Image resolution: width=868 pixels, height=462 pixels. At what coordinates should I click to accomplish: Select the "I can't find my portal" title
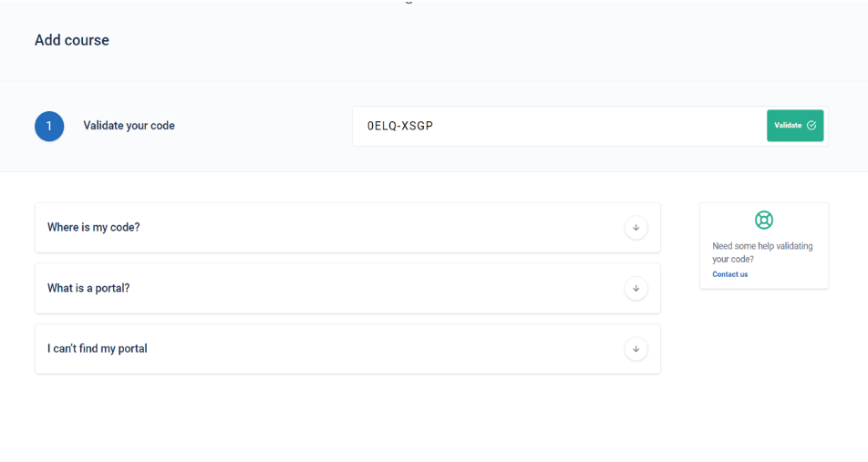[x=98, y=349]
